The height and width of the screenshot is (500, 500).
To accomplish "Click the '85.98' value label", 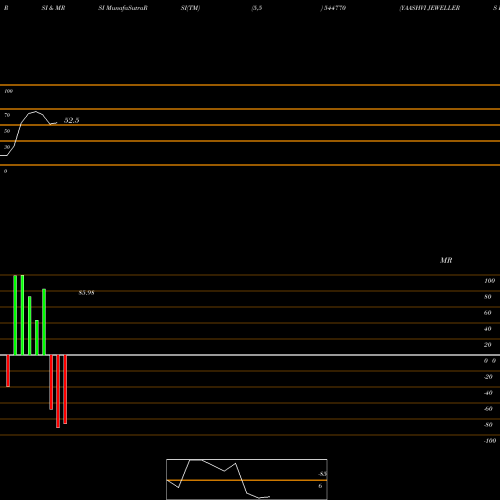I will tap(86, 293).
